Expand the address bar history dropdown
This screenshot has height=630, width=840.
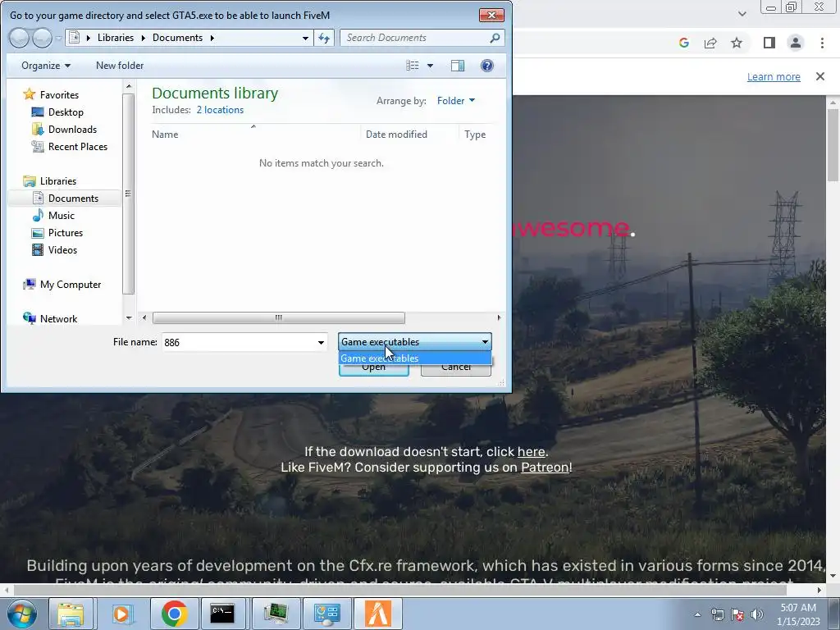tap(305, 38)
